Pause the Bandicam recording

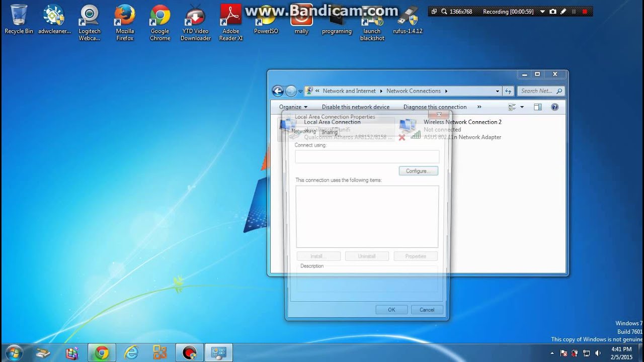point(574,12)
